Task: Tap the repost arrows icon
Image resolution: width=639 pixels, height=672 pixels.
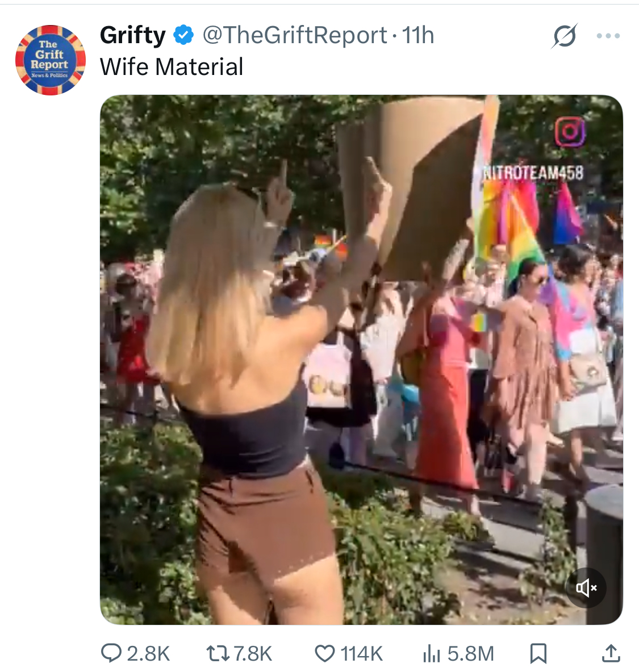Action: click(x=218, y=654)
